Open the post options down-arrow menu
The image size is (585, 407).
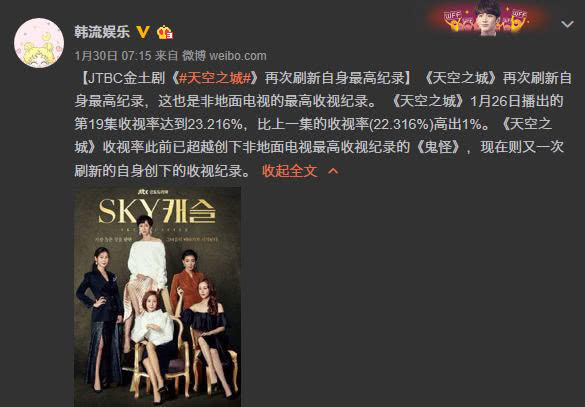[x=567, y=25]
